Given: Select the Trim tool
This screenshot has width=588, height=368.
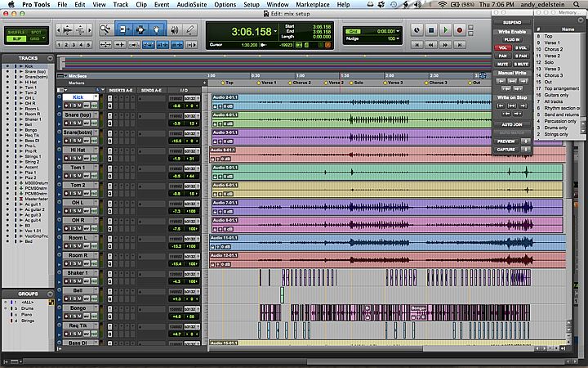Looking at the screenshot, I should (x=123, y=29).
